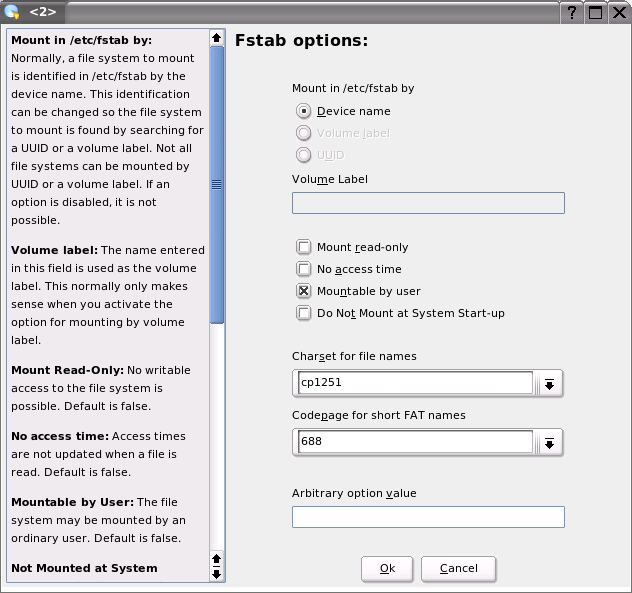Image resolution: width=632 pixels, height=593 pixels.
Task: Click the up arrow at bottom of help scrollbar
Action: 217,558
